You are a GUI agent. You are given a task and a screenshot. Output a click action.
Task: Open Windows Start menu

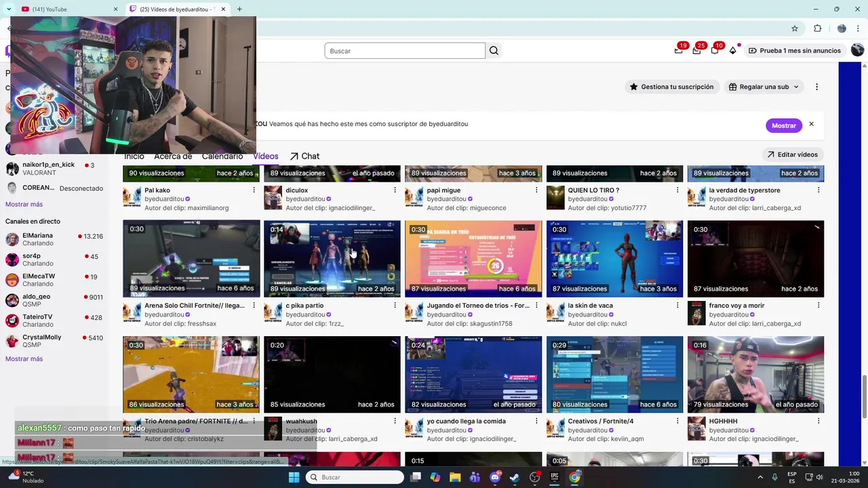294,477
